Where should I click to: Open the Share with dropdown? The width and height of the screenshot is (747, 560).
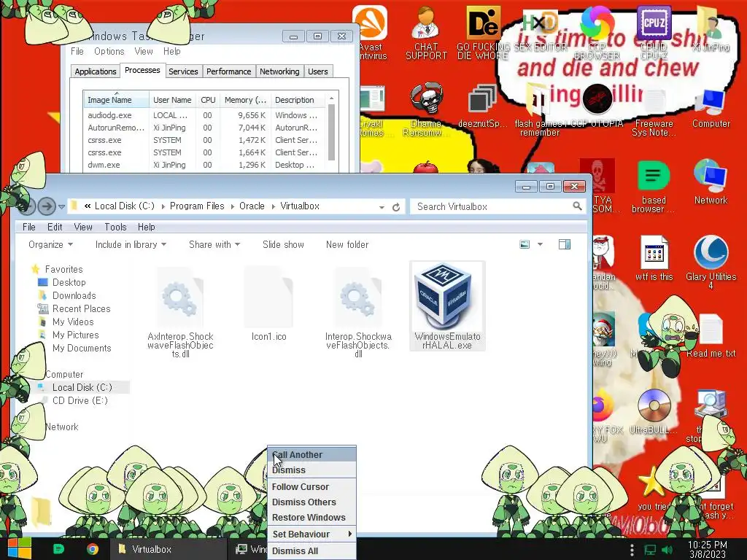[x=214, y=245]
